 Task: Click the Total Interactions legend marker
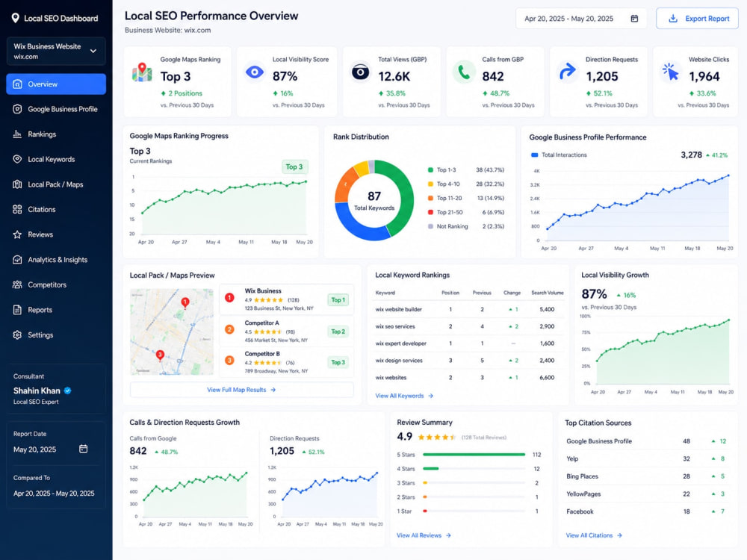click(535, 155)
